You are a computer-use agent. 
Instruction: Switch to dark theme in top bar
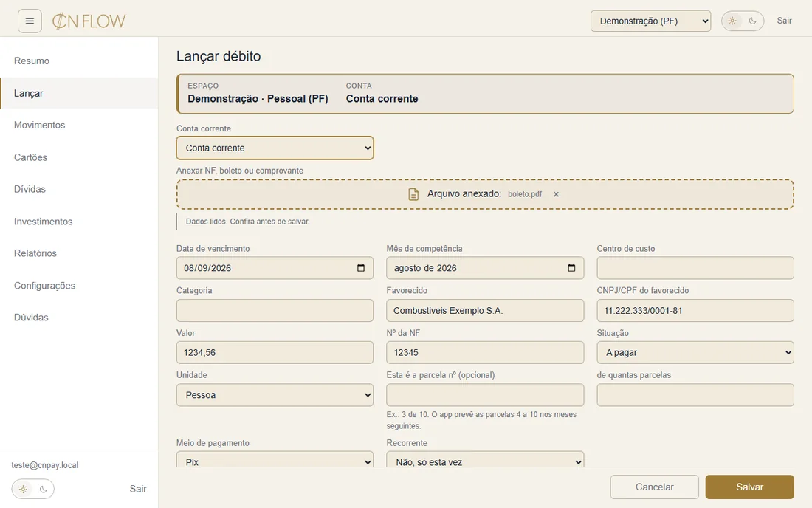[x=753, y=21]
